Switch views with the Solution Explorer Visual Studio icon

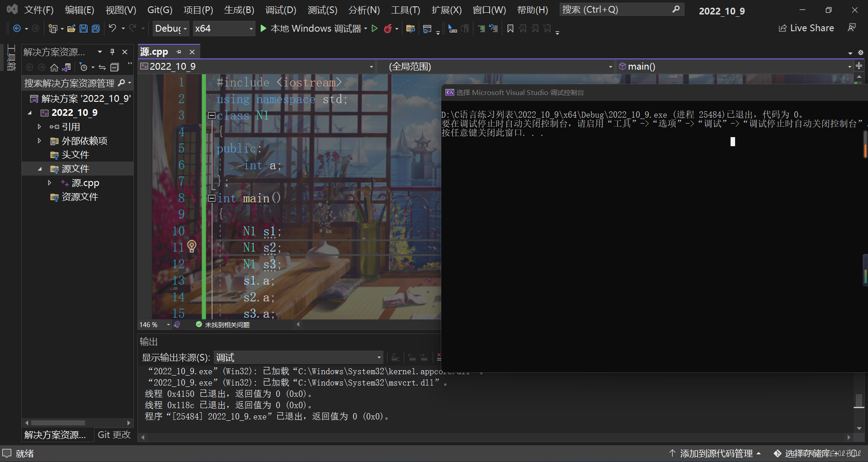(x=66, y=67)
